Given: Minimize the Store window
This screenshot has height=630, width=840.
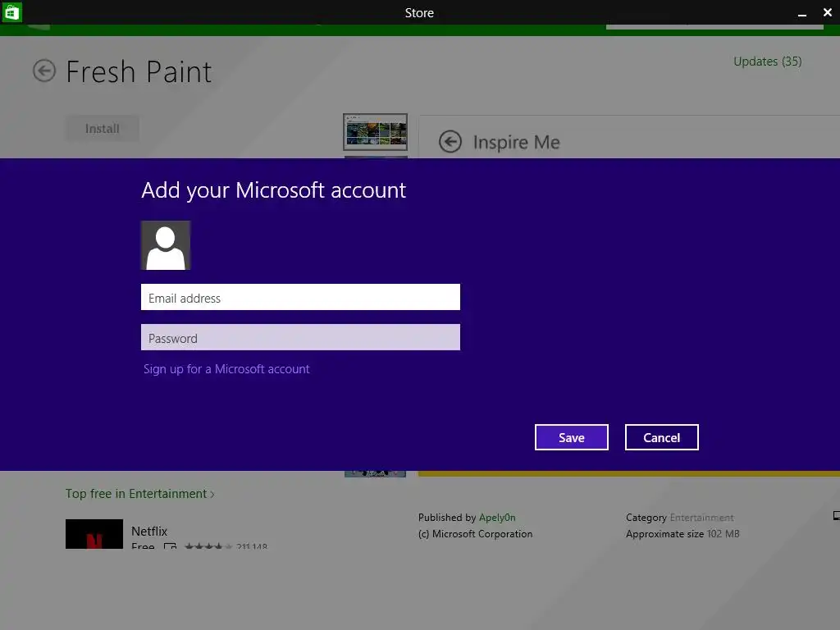Looking at the screenshot, I should 802,13.
